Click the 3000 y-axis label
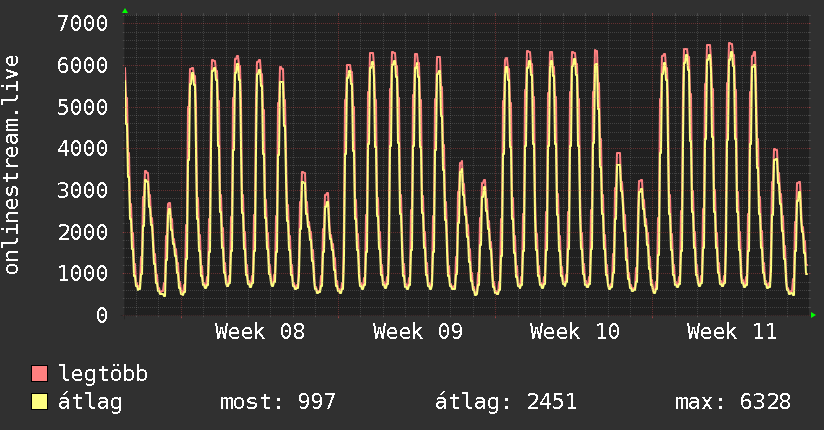The width and height of the screenshot is (824, 430). (x=83, y=190)
